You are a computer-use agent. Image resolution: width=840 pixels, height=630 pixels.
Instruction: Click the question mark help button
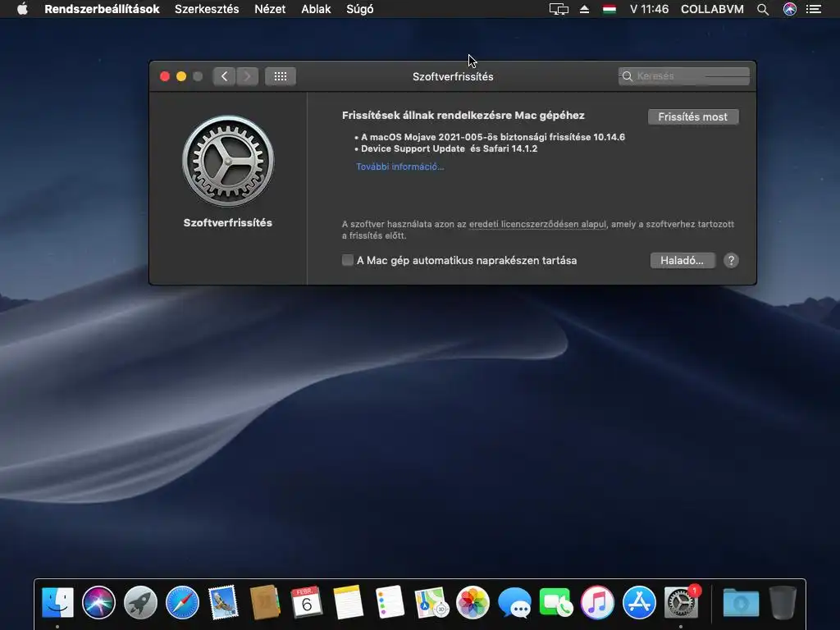(731, 260)
